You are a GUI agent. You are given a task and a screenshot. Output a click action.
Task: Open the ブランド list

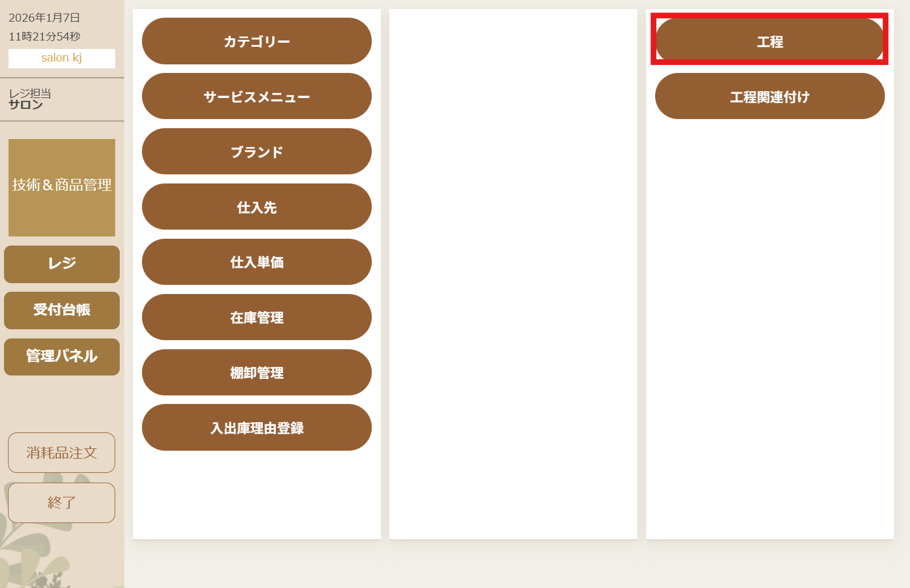click(257, 152)
